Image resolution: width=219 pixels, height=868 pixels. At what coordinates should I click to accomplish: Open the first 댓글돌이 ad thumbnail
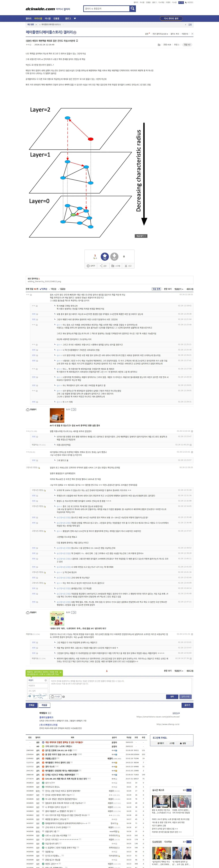click(x=57, y=415)
